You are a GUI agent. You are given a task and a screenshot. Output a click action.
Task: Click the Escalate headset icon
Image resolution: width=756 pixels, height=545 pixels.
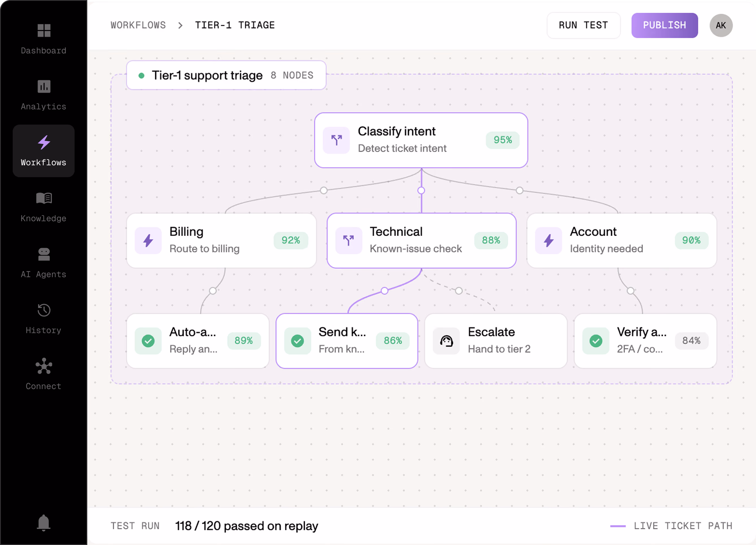[446, 341]
